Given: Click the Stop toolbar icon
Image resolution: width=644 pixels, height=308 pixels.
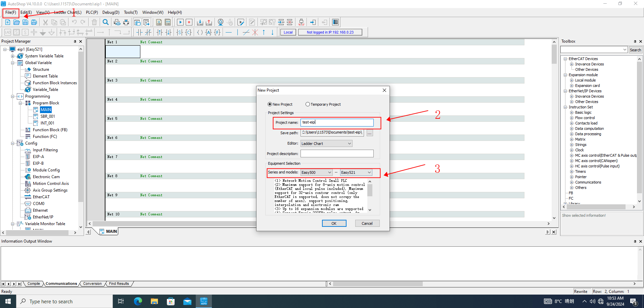Looking at the screenshot, I should pyautogui.click(x=189, y=22).
